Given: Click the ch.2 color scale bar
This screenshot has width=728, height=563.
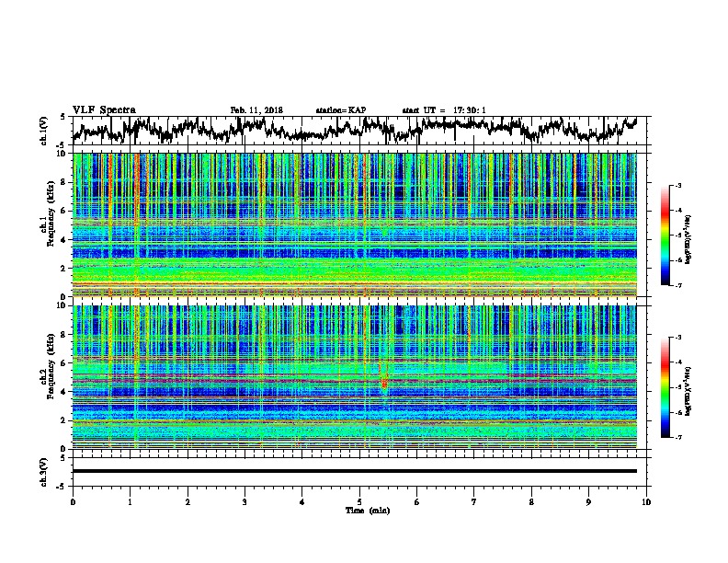Looking at the screenshot, I should pyautogui.click(x=665, y=387).
